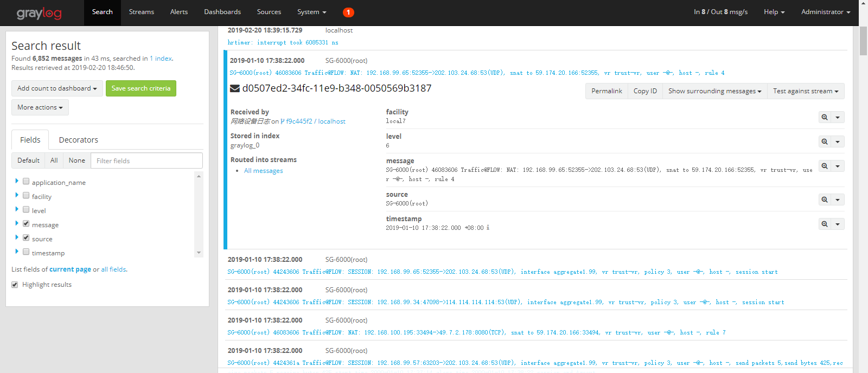The height and width of the screenshot is (373, 868).
Task: Click the magnifier icon for source field
Action: 825,200
